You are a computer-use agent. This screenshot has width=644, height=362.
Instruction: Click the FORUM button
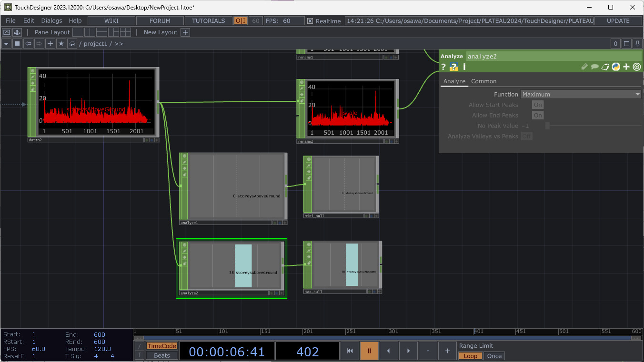(x=160, y=21)
